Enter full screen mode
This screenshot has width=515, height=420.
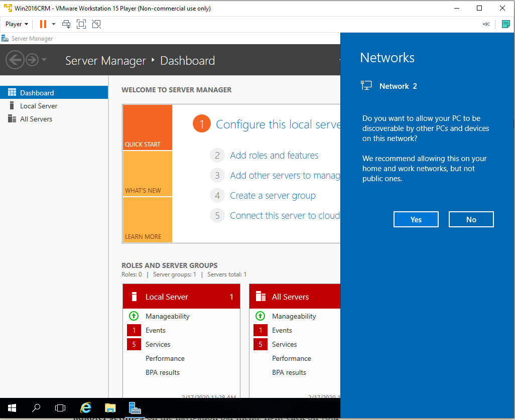[x=81, y=24]
